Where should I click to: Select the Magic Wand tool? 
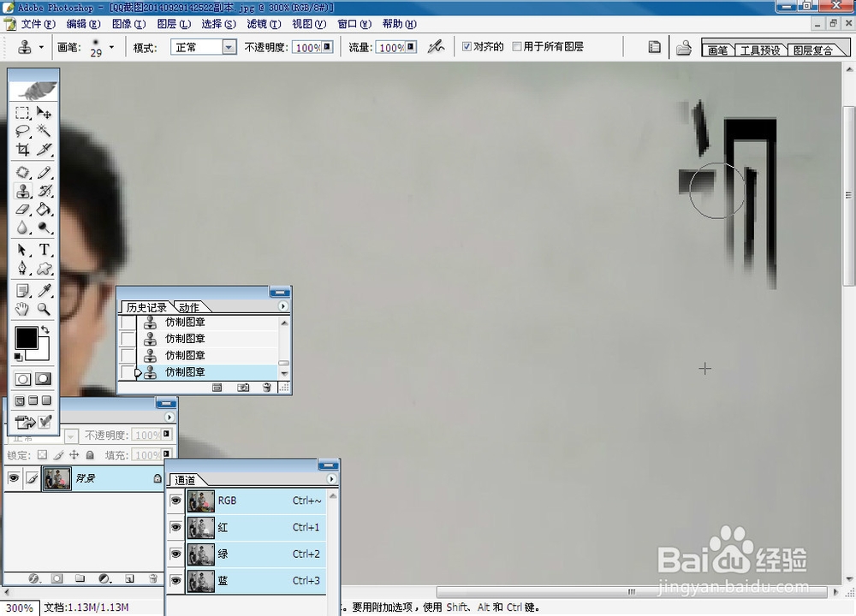tap(44, 131)
